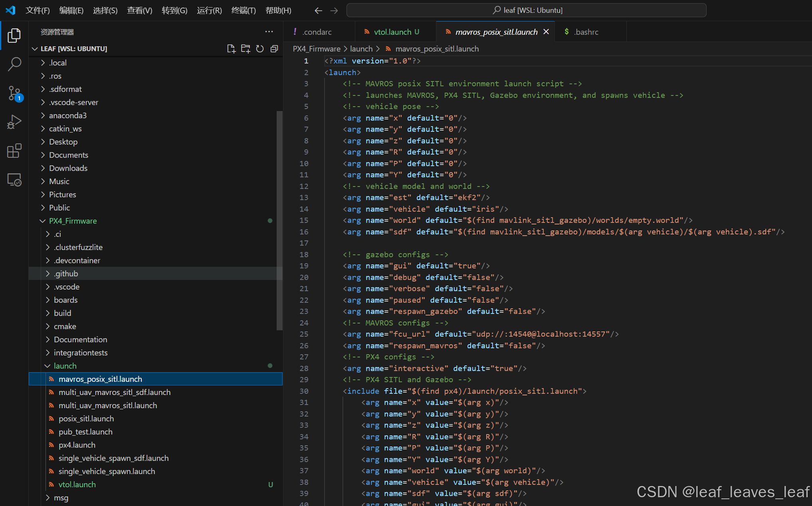Refresh the explorer file tree

[x=260, y=49]
